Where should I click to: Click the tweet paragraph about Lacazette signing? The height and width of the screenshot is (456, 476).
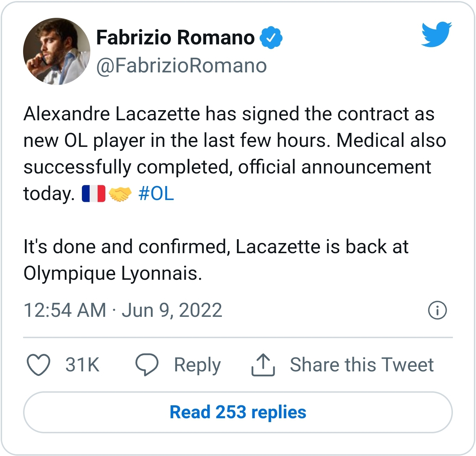[x=229, y=141]
